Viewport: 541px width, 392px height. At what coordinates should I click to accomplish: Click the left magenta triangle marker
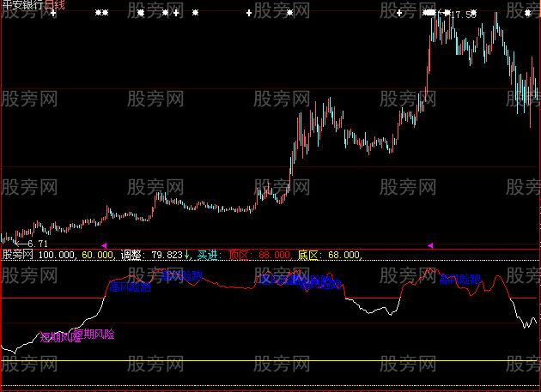pos(104,246)
